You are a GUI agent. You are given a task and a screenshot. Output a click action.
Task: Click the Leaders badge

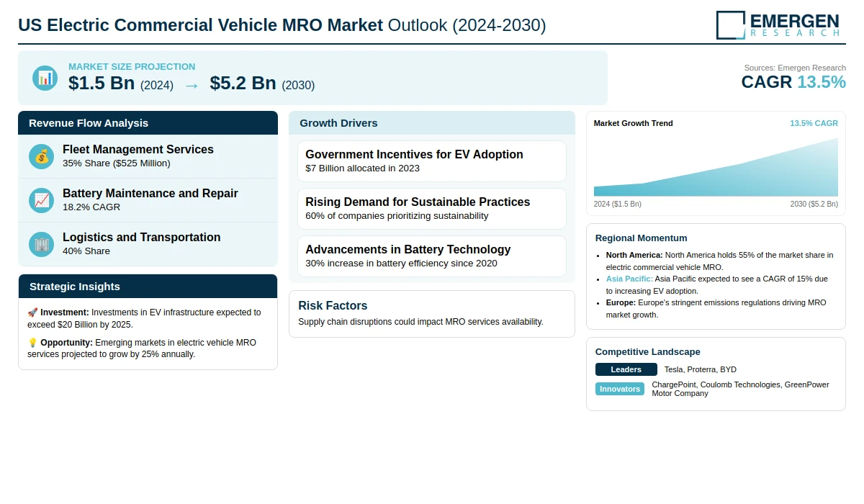coord(626,369)
